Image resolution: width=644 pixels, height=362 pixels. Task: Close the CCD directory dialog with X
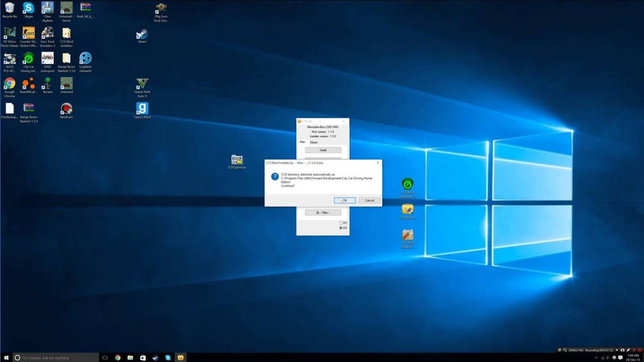378,163
